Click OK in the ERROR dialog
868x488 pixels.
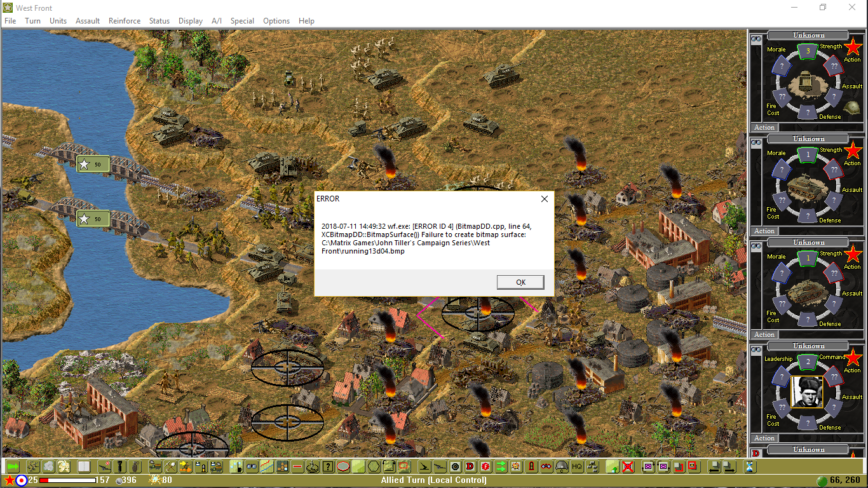tap(520, 282)
